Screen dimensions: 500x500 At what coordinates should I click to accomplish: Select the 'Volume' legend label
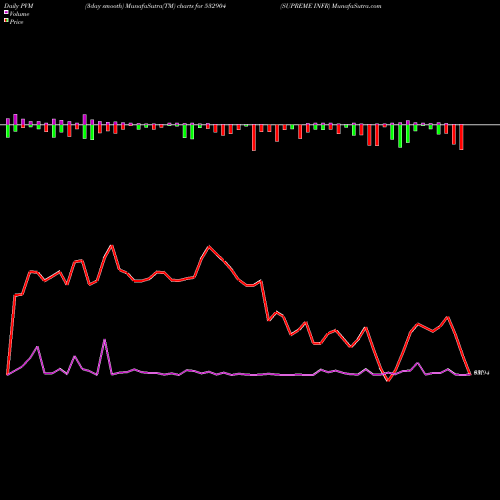[x=19, y=14]
